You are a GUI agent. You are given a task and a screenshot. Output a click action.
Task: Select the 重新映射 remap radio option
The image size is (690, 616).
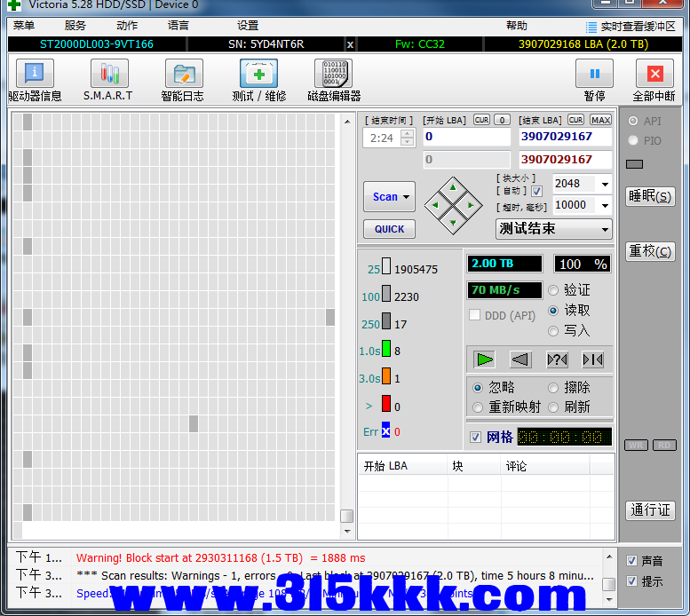tap(478, 407)
